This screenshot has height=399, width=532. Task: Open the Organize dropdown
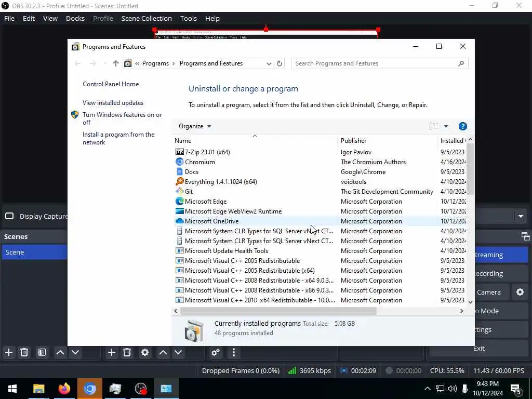pos(195,126)
